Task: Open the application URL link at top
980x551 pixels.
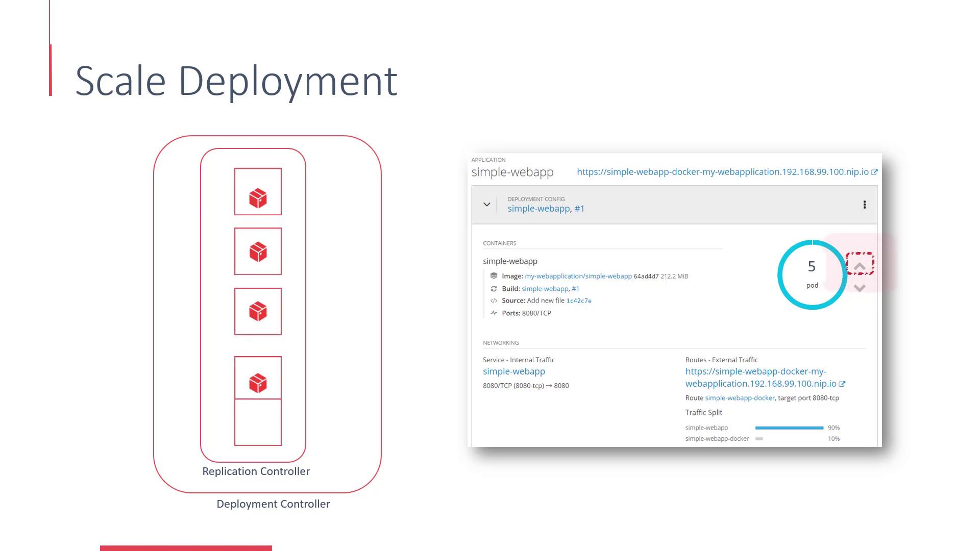Action: [x=722, y=172]
